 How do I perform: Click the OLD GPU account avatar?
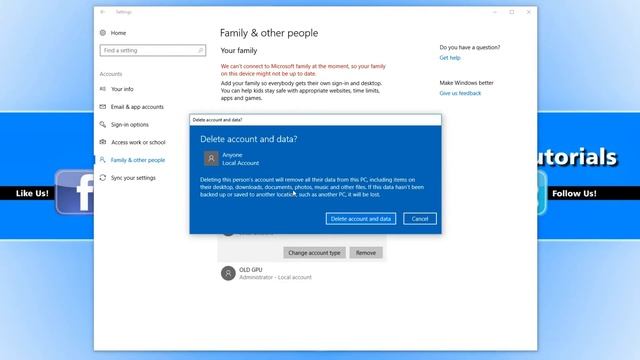[228, 273]
